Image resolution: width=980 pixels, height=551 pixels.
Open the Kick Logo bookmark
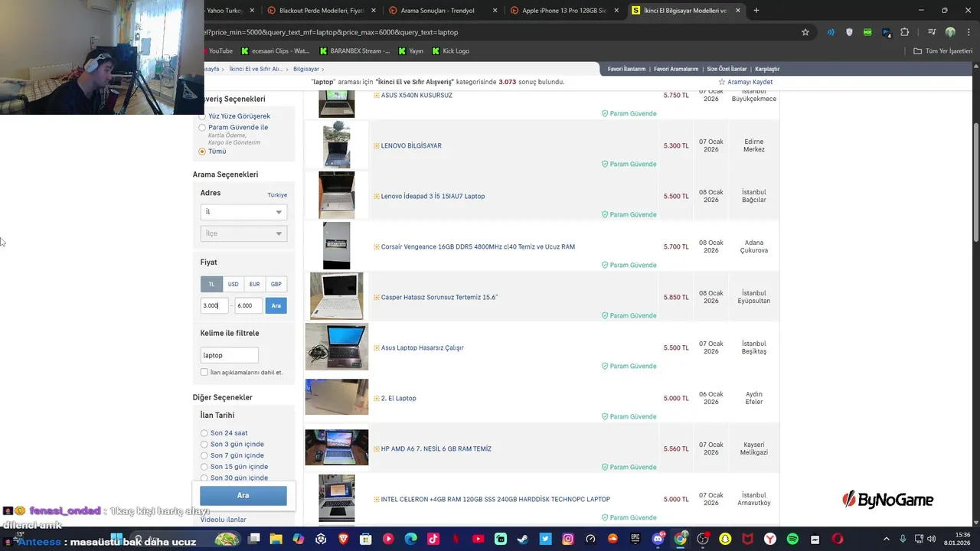(450, 51)
